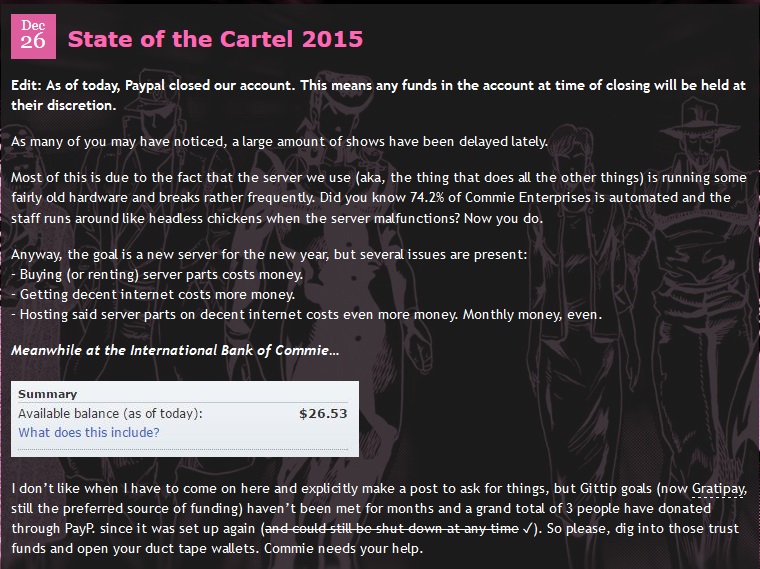Click the bold 'Edit: As of today' notice
Image resolution: width=760 pixels, height=569 pixels.
point(378,95)
